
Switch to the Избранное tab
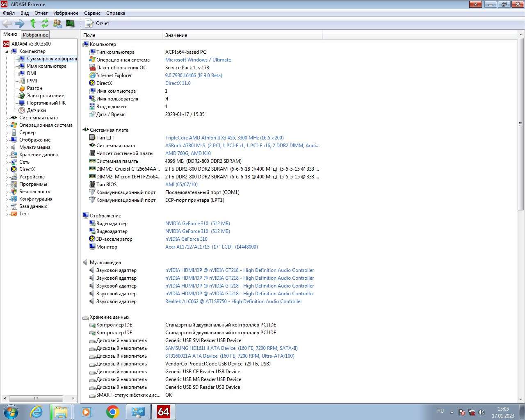[35, 35]
